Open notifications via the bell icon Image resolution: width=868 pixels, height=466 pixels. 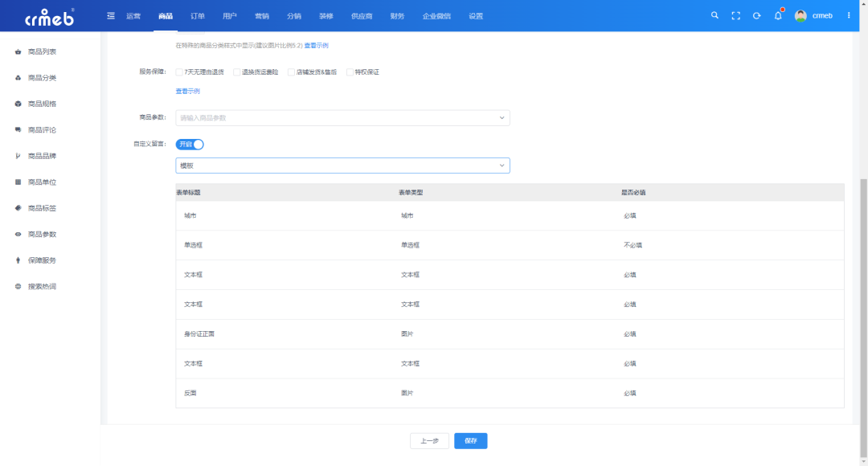[x=777, y=14]
